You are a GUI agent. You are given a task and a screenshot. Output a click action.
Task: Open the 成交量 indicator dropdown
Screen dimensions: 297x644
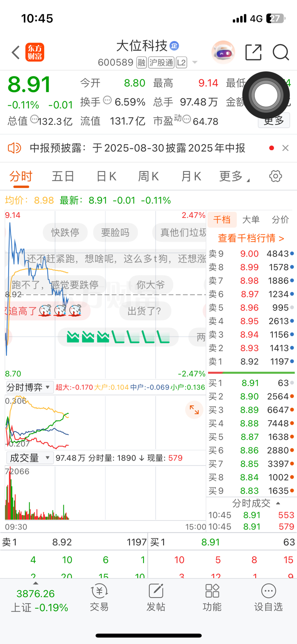(x=29, y=458)
